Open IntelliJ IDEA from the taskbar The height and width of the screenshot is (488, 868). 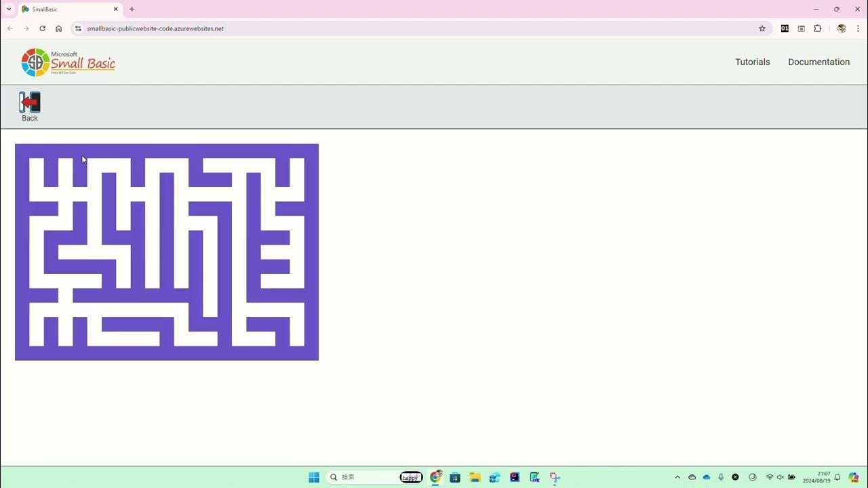click(515, 477)
